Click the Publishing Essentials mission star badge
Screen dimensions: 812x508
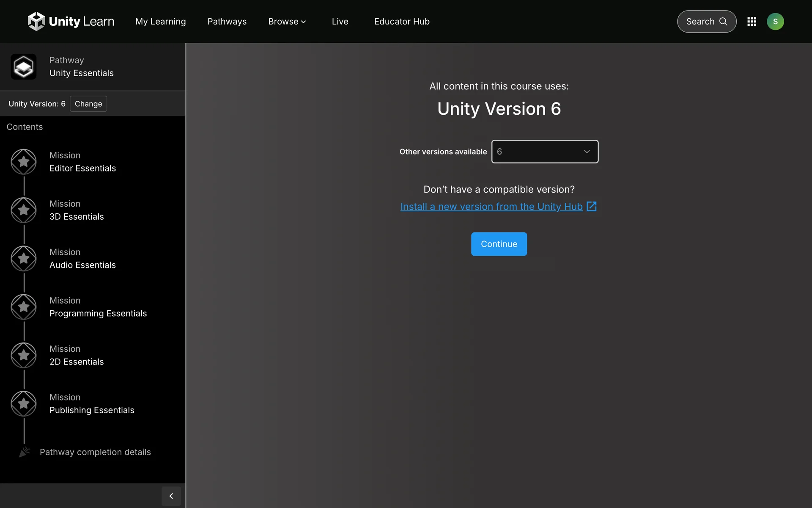(24, 403)
